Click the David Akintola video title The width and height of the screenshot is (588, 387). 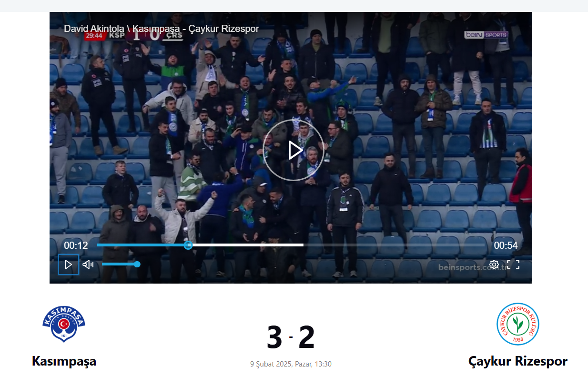click(162, 29)
